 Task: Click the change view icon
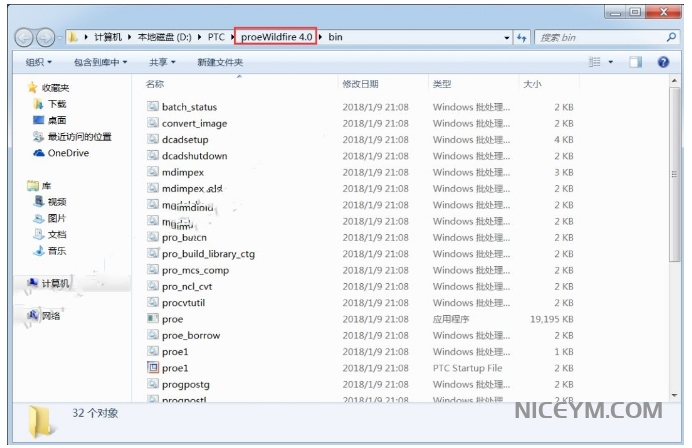point(594,62)
